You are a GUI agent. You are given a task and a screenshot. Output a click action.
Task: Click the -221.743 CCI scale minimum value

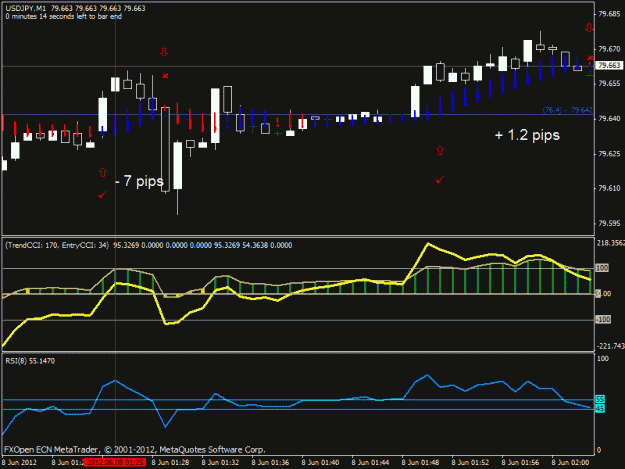611,346
